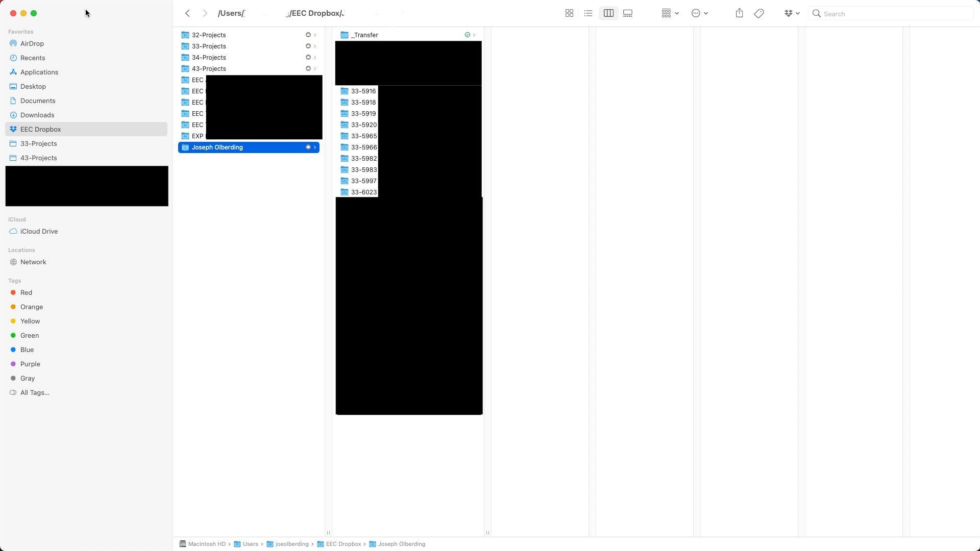The image size is (980, 551).
Task: Select the 33-Projects folder in first column
Action: coord(249,46)
